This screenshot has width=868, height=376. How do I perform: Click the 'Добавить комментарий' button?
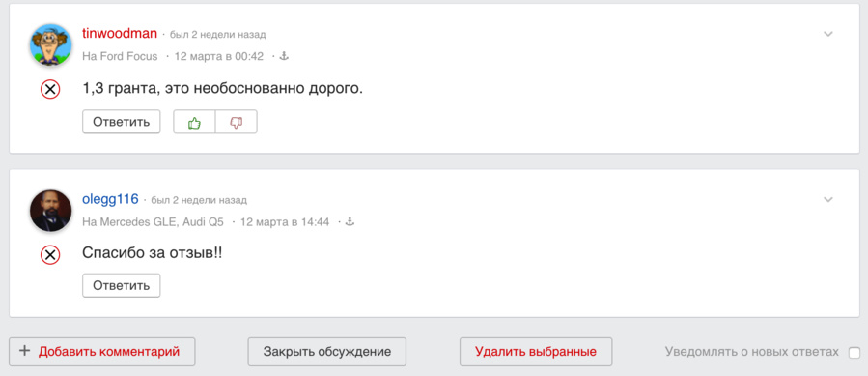(x=102, y=352)
